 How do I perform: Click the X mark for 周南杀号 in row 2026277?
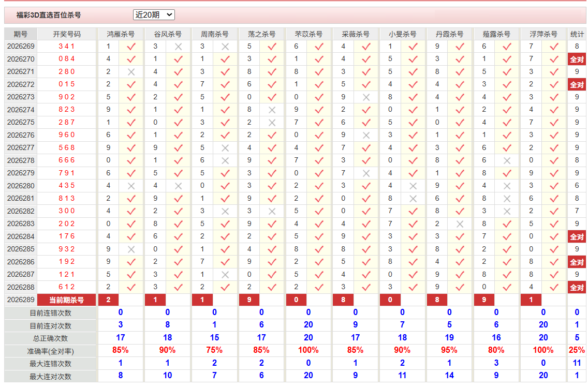click(225, 148)
